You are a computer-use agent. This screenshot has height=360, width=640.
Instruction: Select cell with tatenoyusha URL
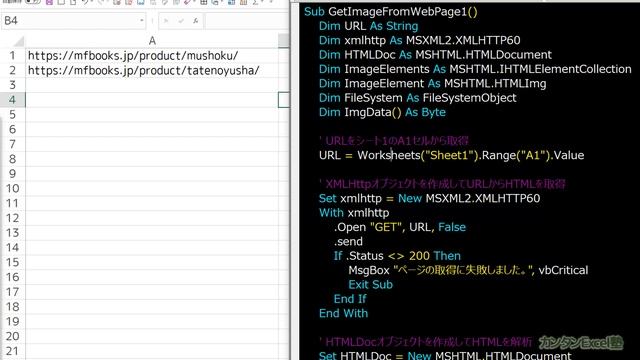click(152, 70)
